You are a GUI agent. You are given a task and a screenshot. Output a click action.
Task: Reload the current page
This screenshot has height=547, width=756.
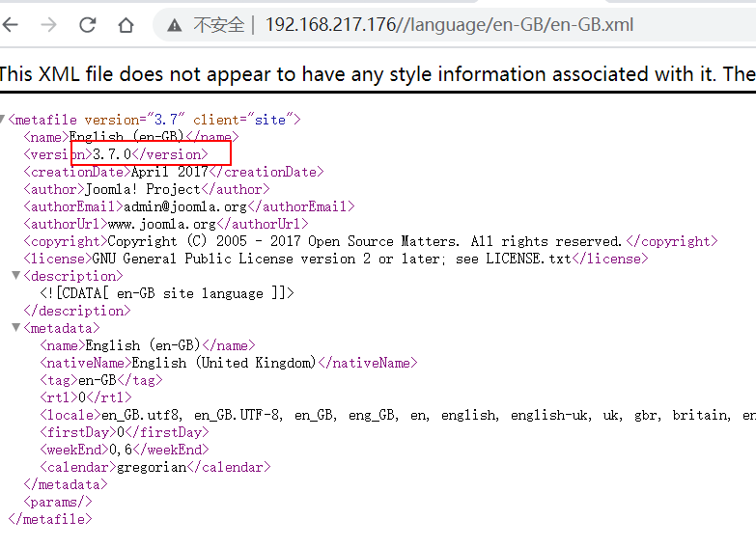point(87,24)
